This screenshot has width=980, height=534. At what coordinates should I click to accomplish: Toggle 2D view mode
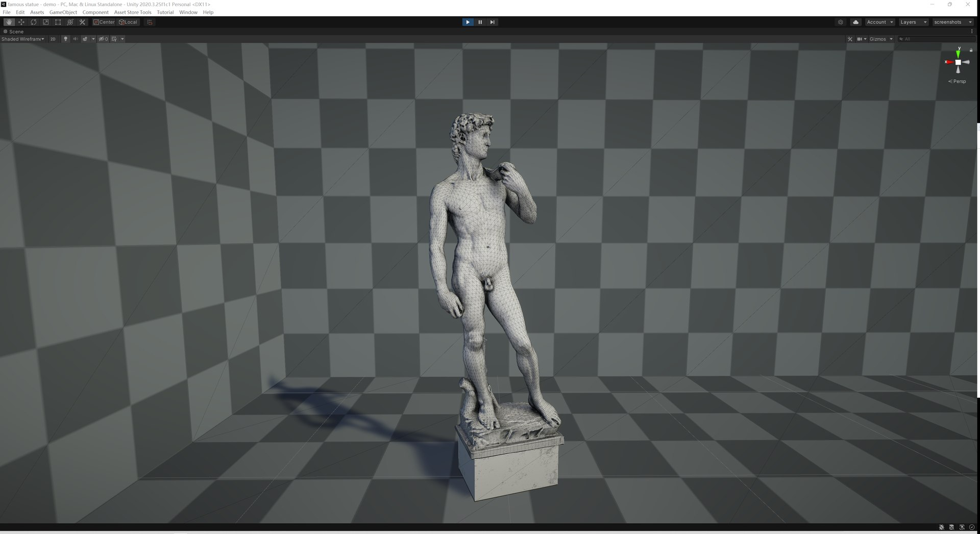pyautogui.click(x=53, y=39)
